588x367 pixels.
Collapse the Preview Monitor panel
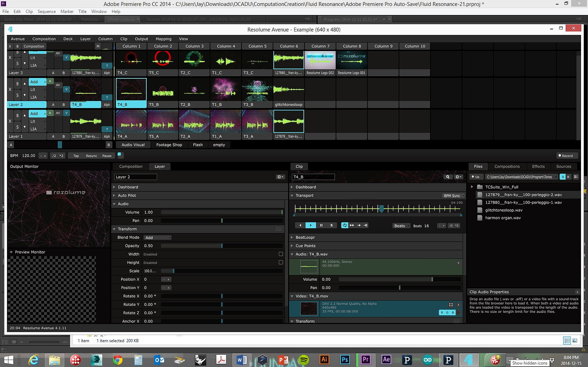11,252
